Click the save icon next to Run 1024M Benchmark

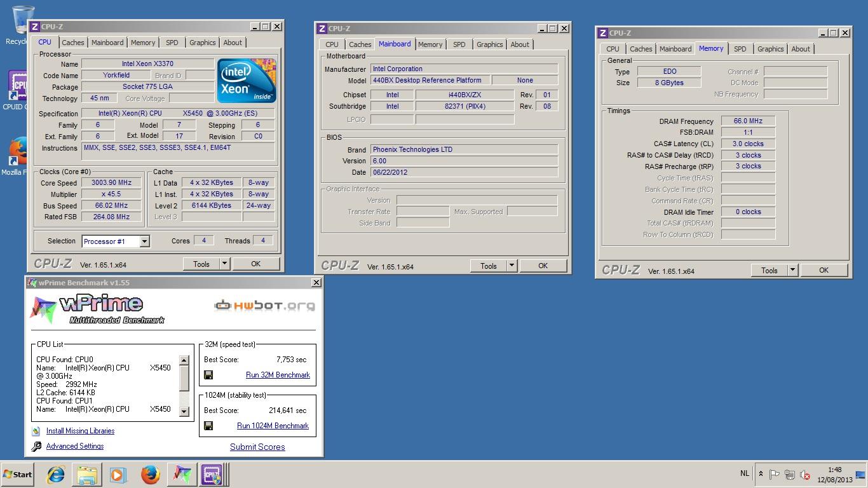[208, 426]
